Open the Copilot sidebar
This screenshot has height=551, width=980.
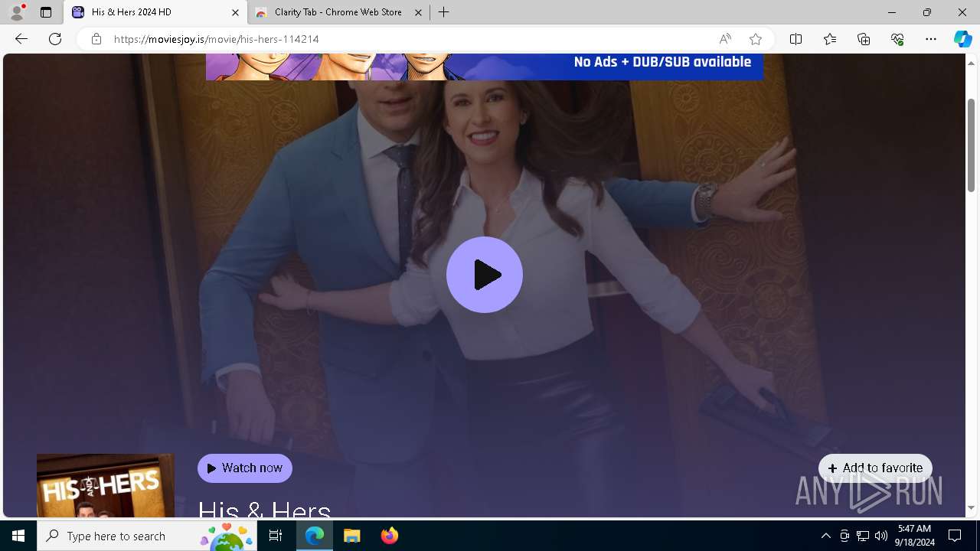click(x=962, y=39)
